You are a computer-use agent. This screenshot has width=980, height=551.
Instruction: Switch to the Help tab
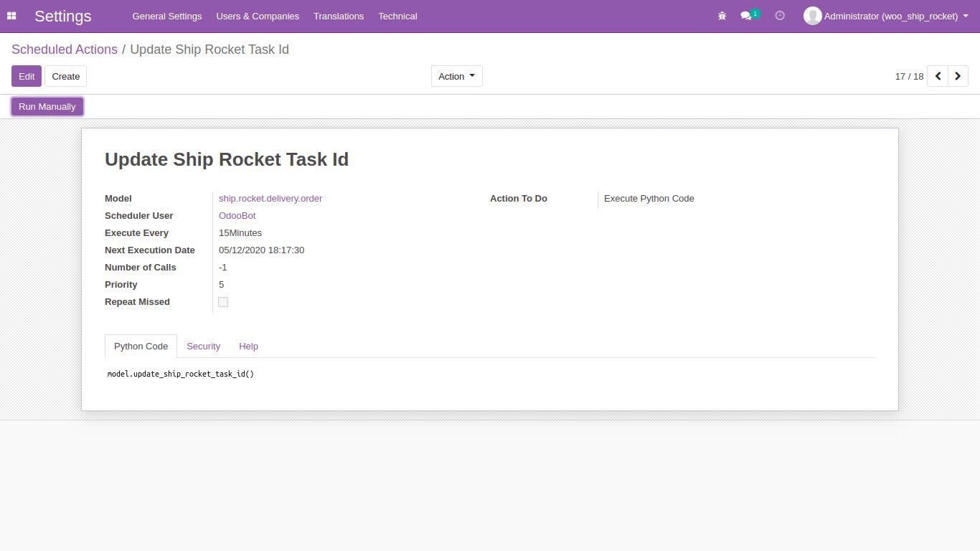pos(248,346)
